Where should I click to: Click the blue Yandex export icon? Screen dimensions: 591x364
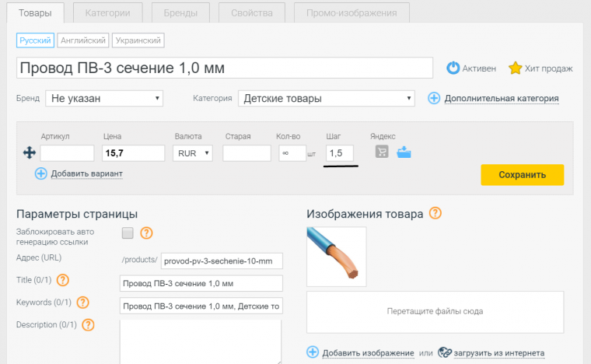coord(404,152)
